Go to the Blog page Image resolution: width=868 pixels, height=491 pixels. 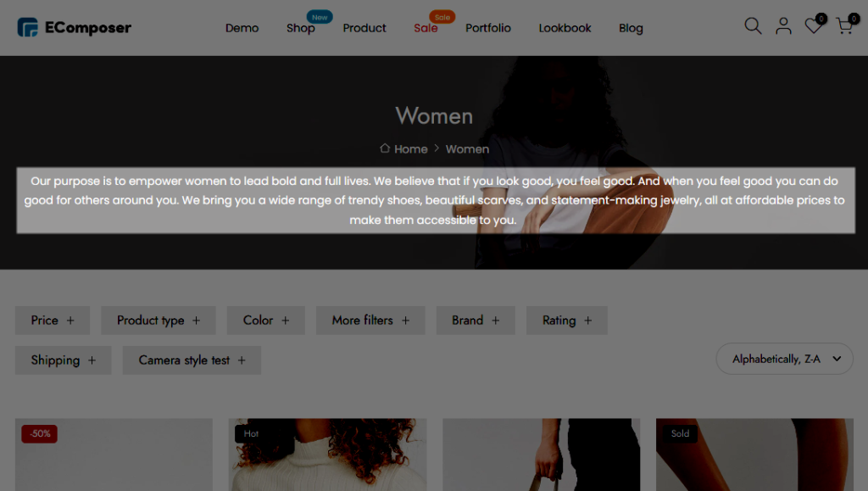[631, 28]
